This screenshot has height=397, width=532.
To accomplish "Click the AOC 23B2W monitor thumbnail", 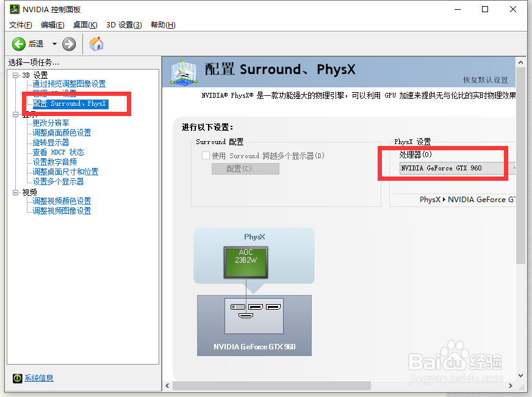I will 246,262.
